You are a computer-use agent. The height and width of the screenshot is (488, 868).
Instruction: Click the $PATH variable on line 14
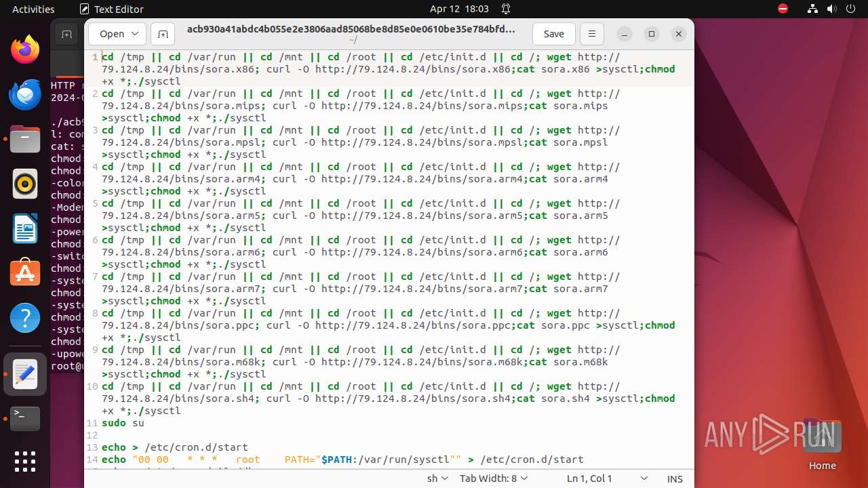(x=337, y=460)
